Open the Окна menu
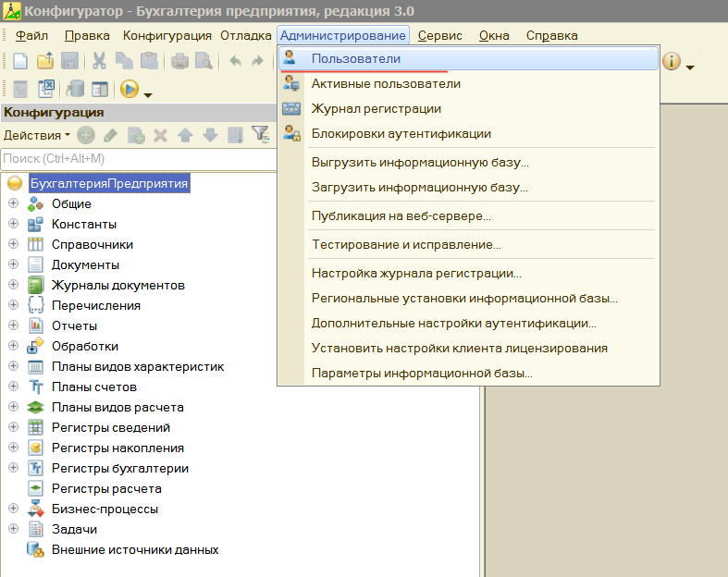Image resolution: width=728 pixels, height=577 pixels. (x=494, y=36)
